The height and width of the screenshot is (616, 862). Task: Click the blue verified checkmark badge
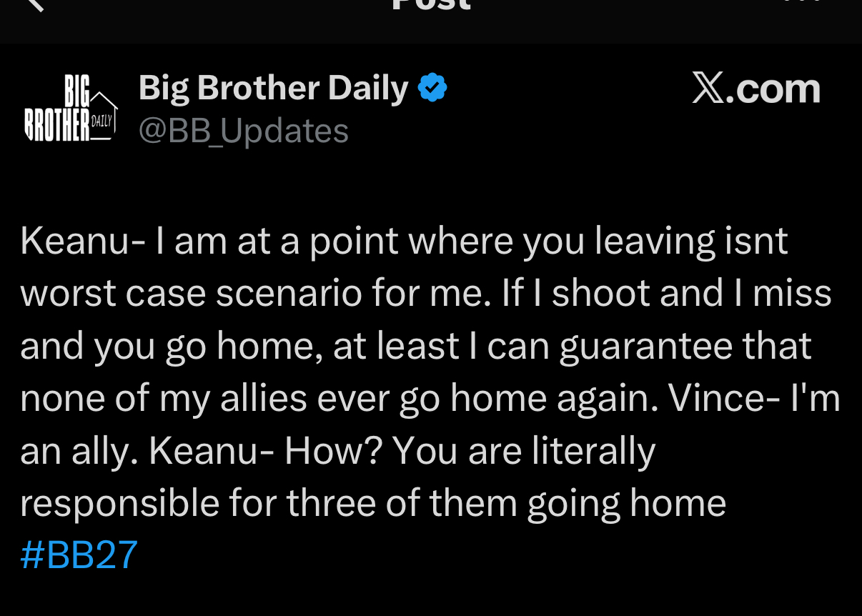432,88
